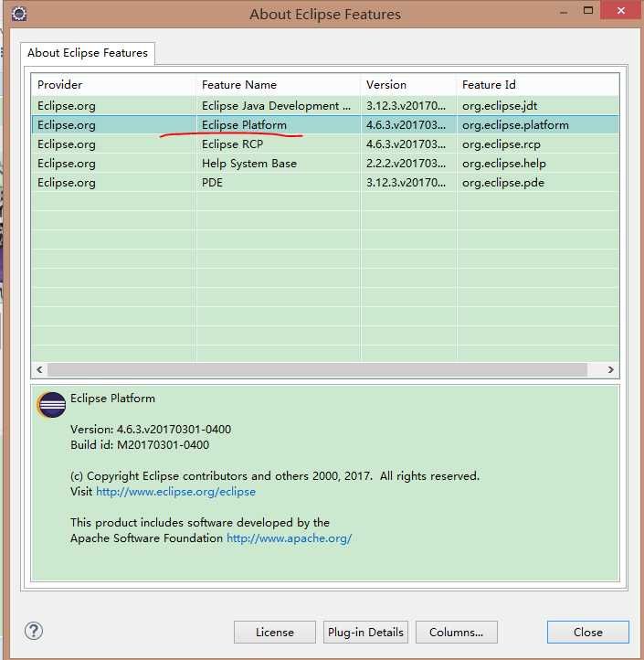The image size is (644, 660).
Task: Click the Eclipse.org provider in PDE row
Action: coord(67,183)
